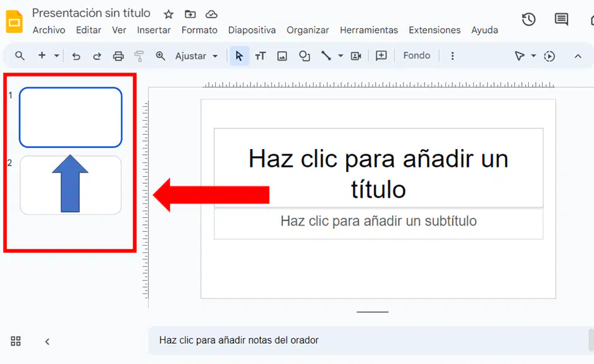The width and height of the screenshot is (594, 364).
Task: Open the Insertar menu
Action: tap(154, 30)
